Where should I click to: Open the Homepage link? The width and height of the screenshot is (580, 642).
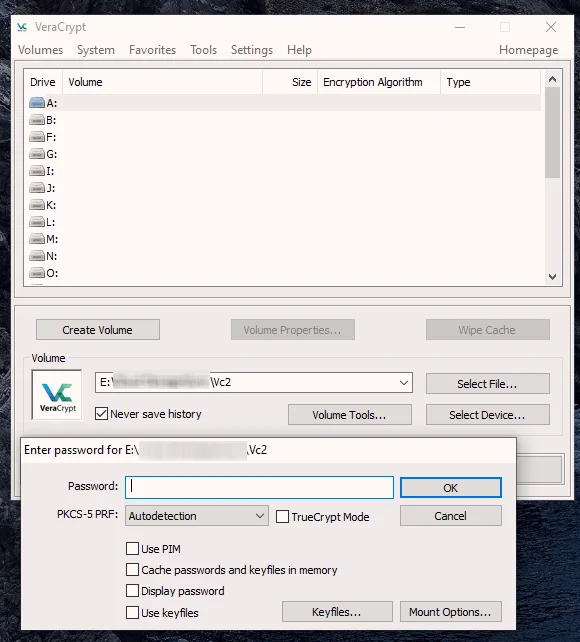[528, 50]
